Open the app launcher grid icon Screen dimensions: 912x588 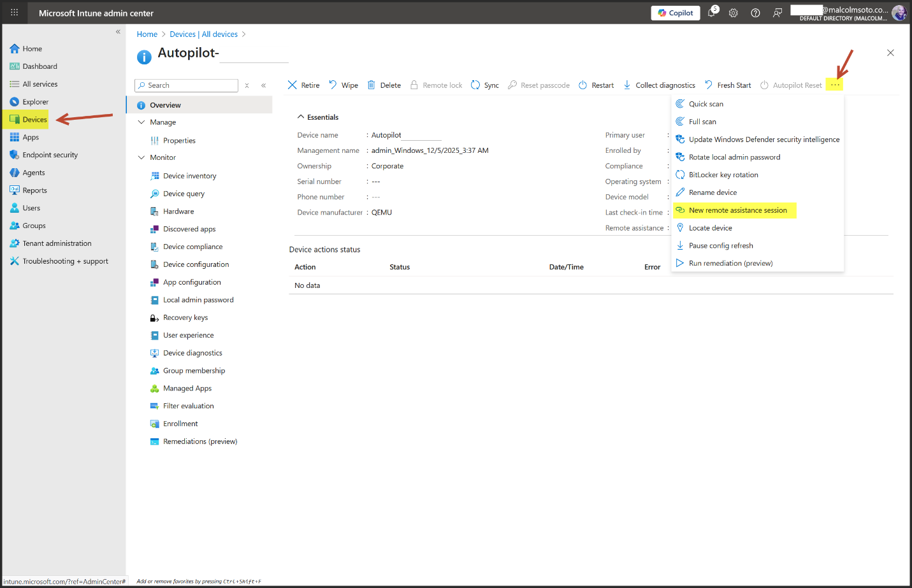click(x=14, y=13)
